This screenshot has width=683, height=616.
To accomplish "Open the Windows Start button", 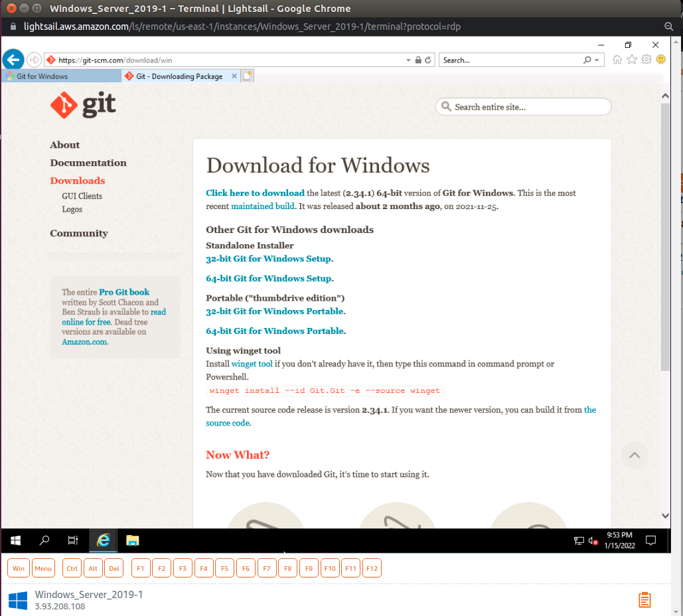I will pyautogui.click(x=16, y=540).
